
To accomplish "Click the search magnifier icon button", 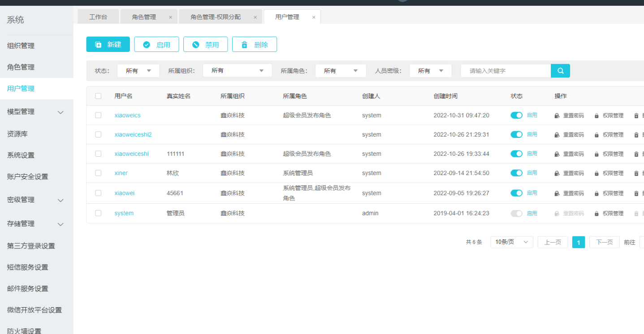I will click(x=560, y=71).
